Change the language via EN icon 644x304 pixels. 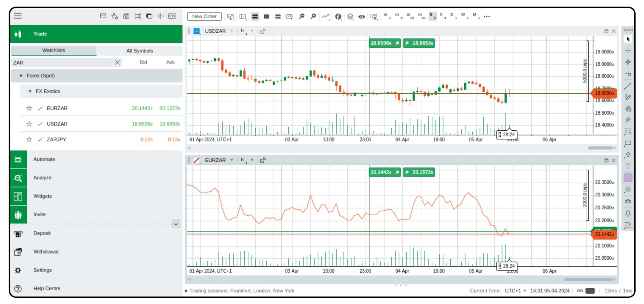click(172, 16)
